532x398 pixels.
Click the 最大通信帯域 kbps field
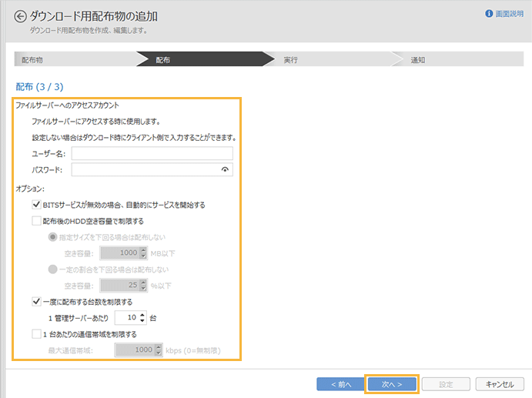[139, 350]
